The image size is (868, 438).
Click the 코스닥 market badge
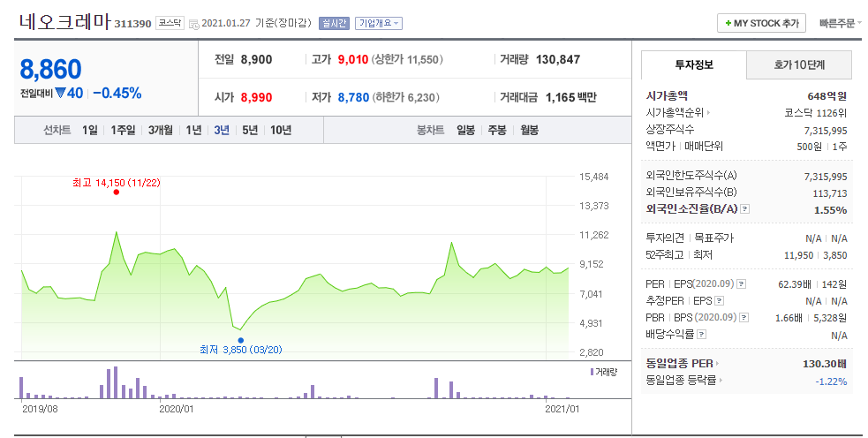pyautogui.click(x=170, y=23)
